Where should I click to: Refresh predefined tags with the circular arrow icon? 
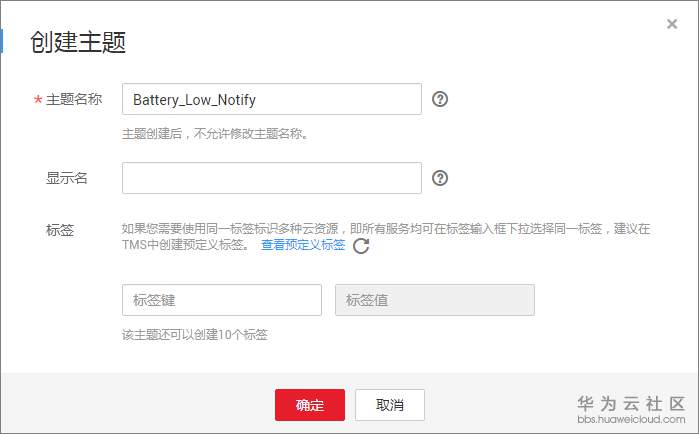tap(361, 246)
